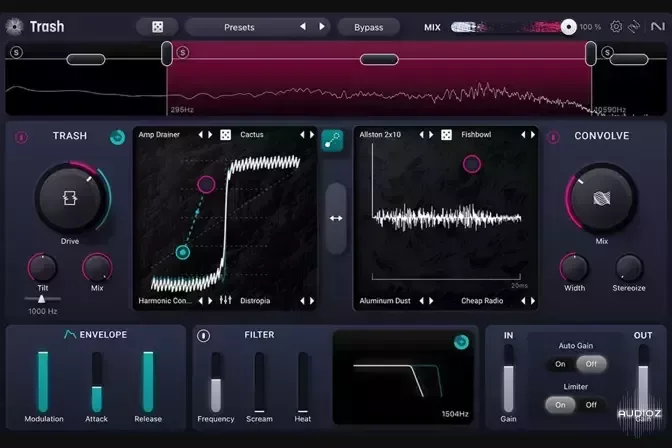Solo the middle band S icon

tap(183, 53)
